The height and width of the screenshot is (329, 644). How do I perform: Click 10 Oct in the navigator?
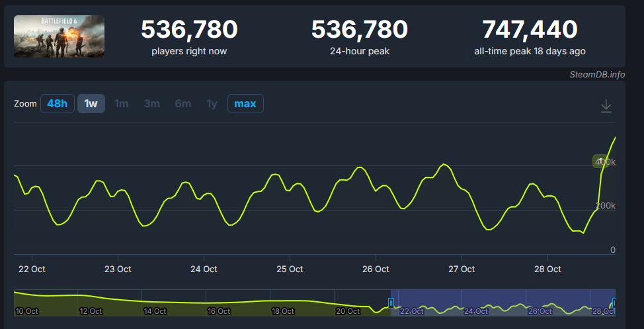pos(26,311)
